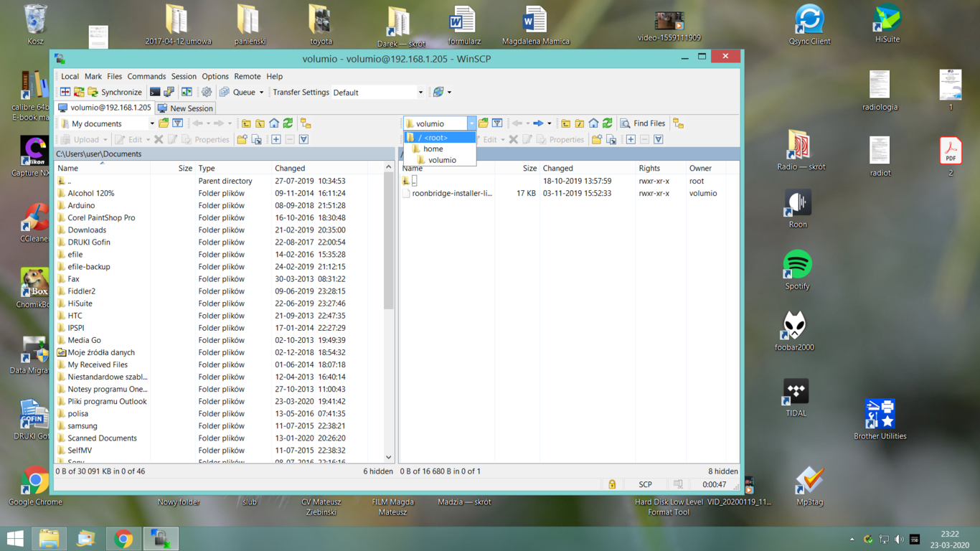The width and height of the screenshot is (980, 551).
Task: Click local panel Filter icon
Action: [177, 123]
